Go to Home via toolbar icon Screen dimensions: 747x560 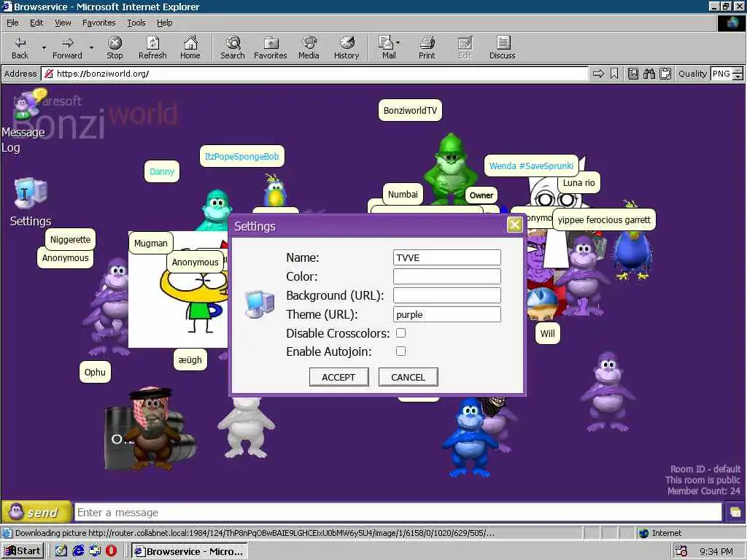pyautogui.click(x=190, y=47)
